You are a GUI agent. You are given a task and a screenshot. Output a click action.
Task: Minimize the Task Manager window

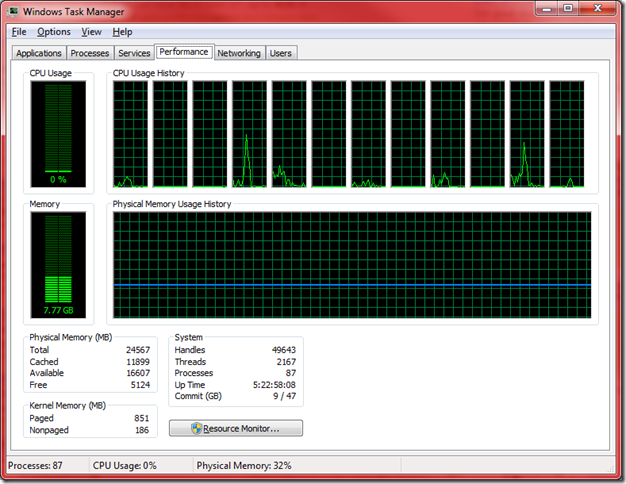(x=547, y=8)
